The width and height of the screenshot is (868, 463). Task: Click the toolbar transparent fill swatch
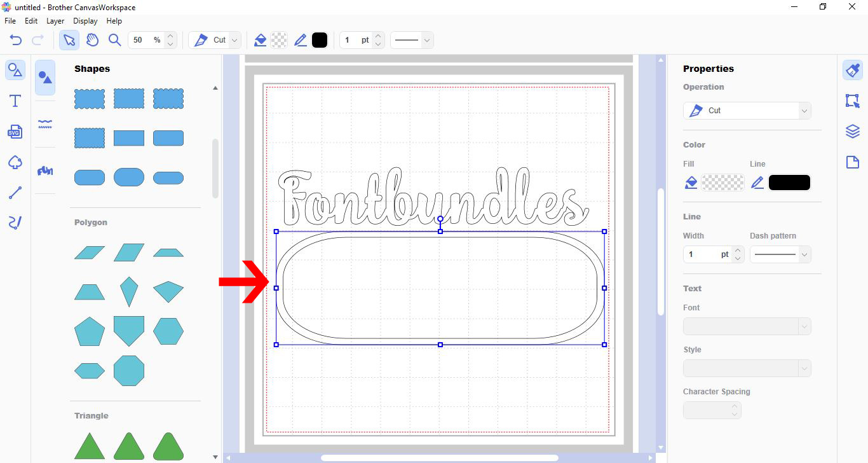point(279,40)
